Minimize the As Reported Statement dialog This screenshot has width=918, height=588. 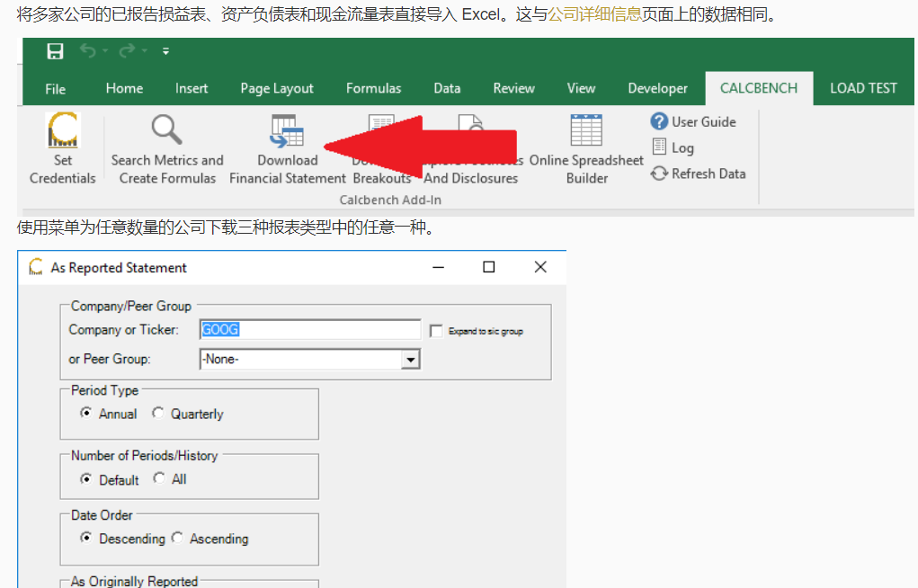[x=438, y=268]
